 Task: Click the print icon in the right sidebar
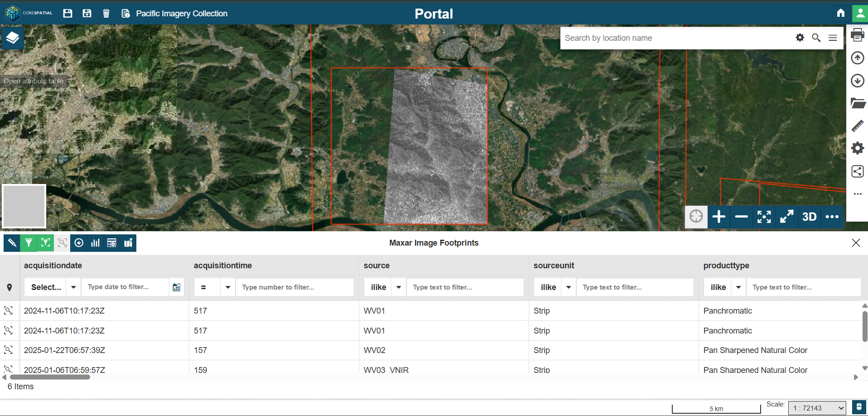(x=858, y=35)
